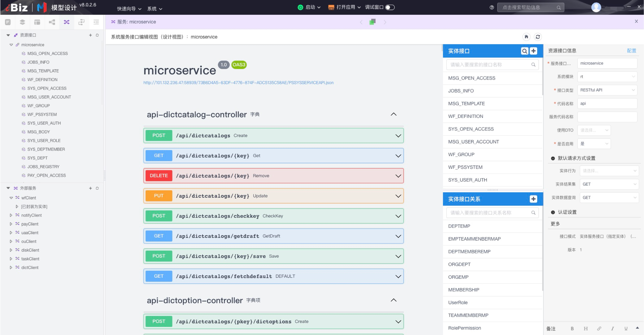The image size is (644, 335).
Task: Click the 配置 link in 资源接口信息
Action: click(631, 51)
